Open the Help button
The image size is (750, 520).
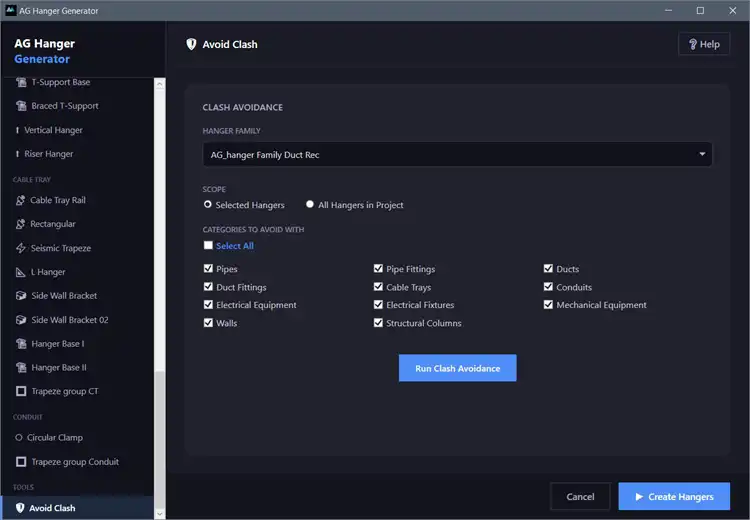point(704,44)
